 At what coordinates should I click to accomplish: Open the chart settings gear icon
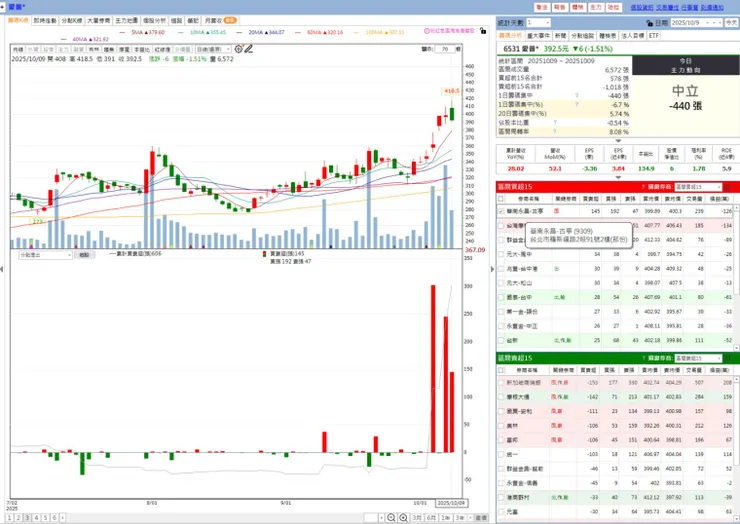238,49
